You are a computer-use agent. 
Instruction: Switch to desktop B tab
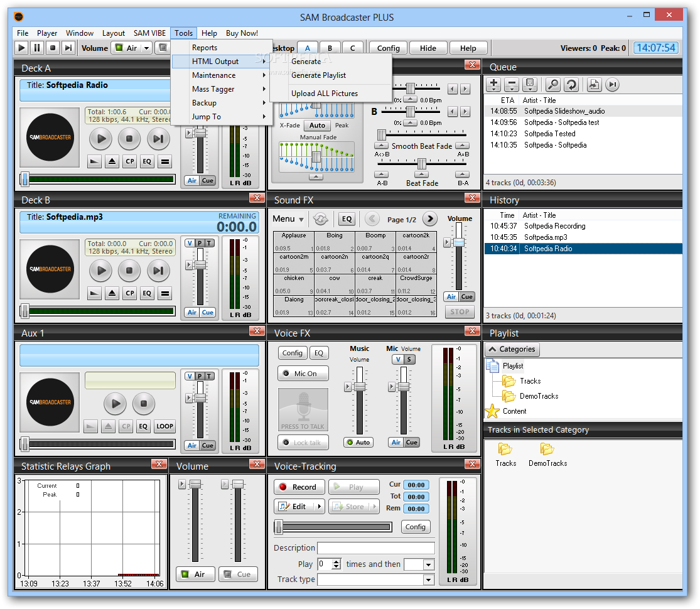(x=330, y=48)
